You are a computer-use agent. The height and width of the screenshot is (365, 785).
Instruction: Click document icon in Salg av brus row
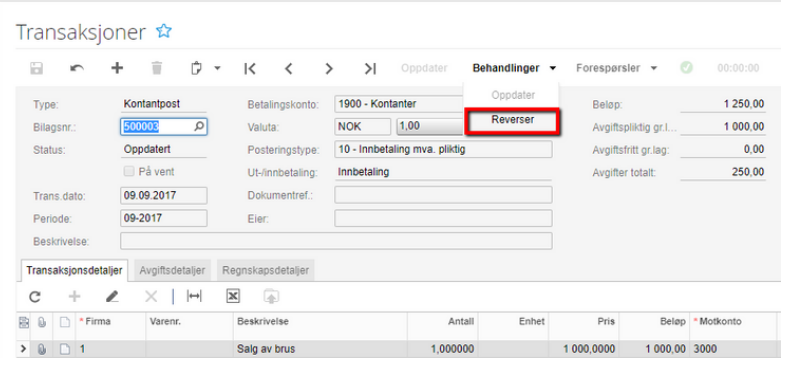(x=65, y=348)
